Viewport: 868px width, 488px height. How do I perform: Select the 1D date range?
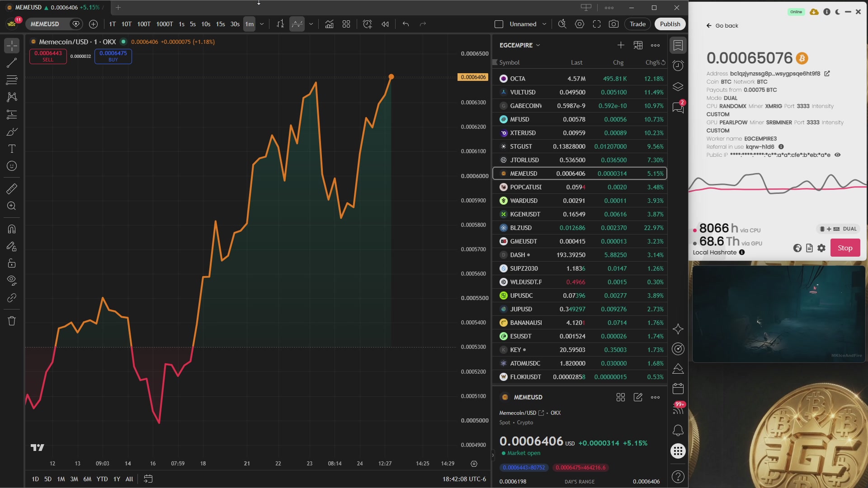pos(35,479)
